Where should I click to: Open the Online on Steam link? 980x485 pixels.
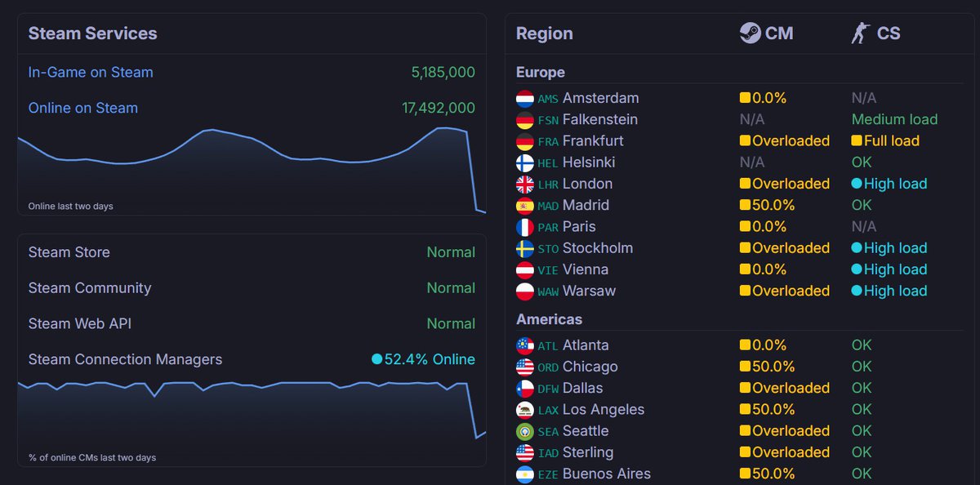point(83,108)
